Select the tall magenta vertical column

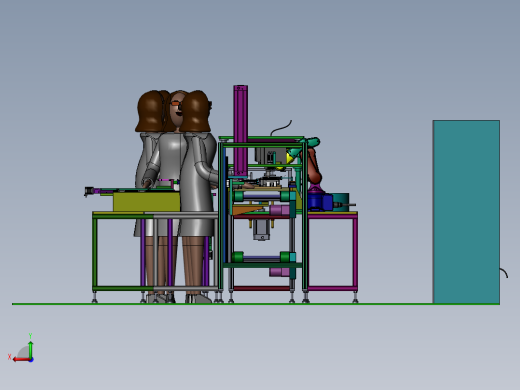pos(240,131)
